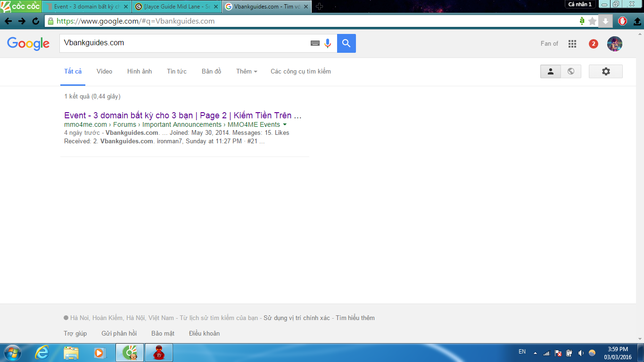The image size is (644, 362).
Task: Open the notifications badge showing 2
Action: click(594, 44)
